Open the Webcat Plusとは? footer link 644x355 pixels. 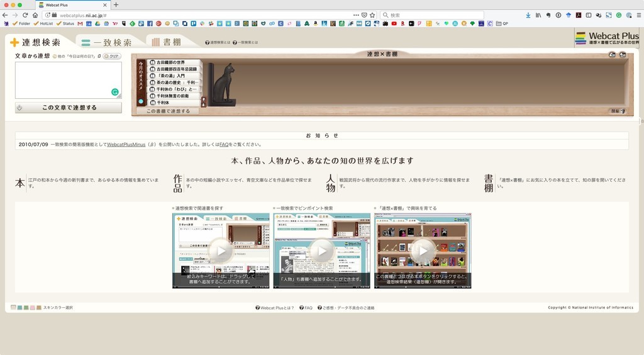pyautogui.click(x=275, y=308)
